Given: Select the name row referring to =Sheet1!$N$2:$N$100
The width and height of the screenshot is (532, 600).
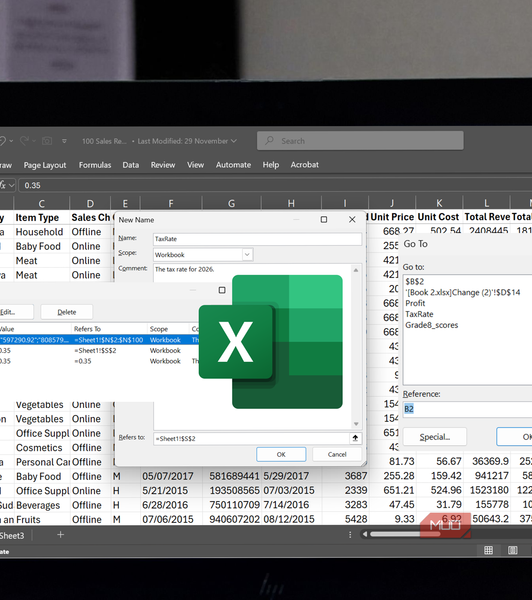Looking at the screenshot, I should (100, 340).
